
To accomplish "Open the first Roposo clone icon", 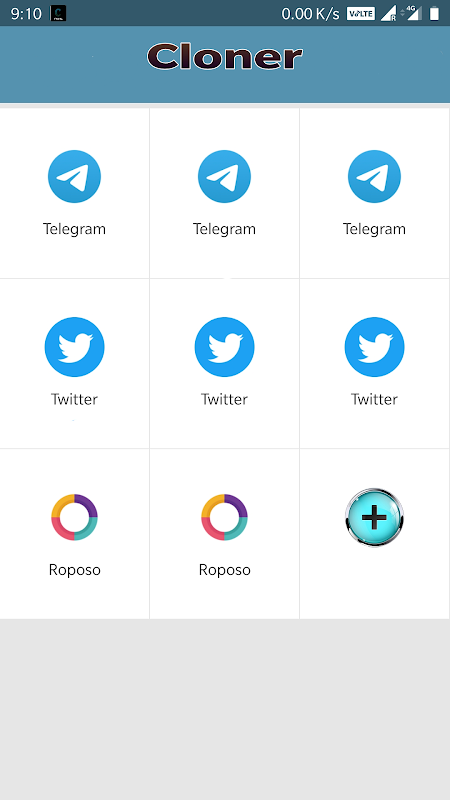I will tap(74, 517).
